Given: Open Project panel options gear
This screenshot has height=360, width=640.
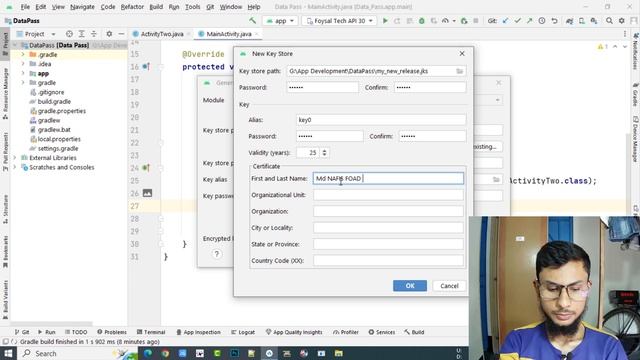Looking at the screenshot, I should pos(109,34).
